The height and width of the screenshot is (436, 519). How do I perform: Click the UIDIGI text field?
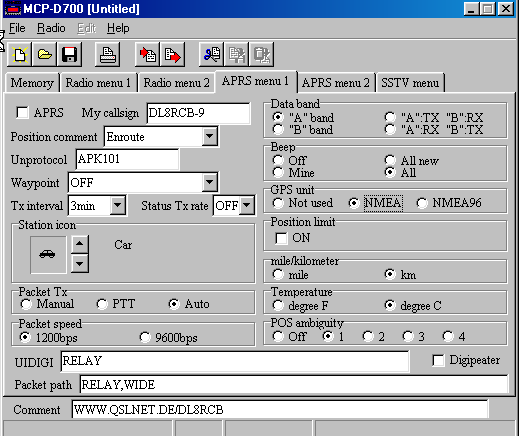tap(235, 361)
